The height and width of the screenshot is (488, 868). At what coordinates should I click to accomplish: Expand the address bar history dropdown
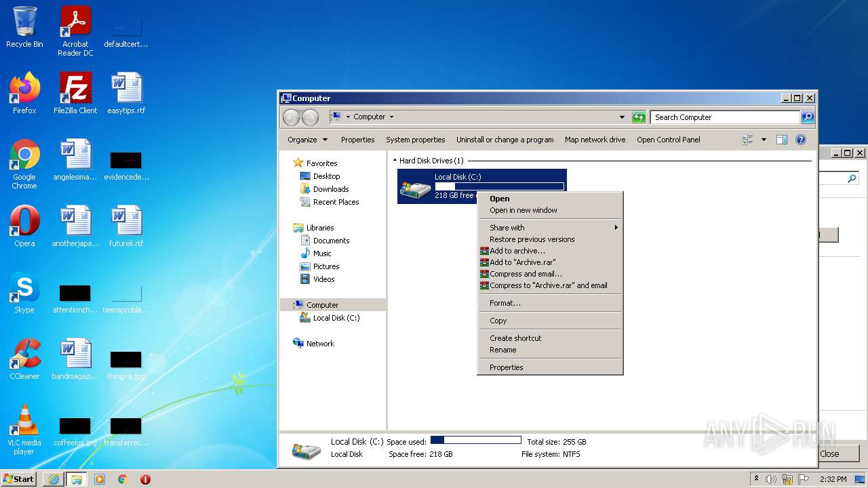coord(622,117)
